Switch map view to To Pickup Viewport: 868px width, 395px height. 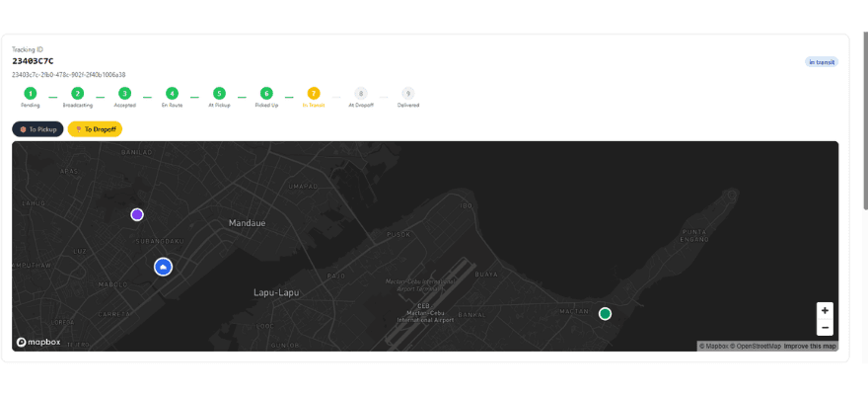click(x=37, y=129)
